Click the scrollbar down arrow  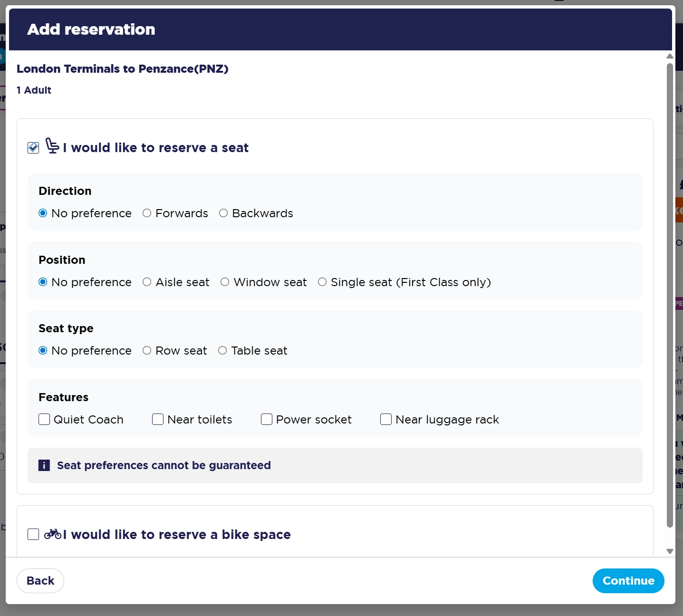pos(670,551)
